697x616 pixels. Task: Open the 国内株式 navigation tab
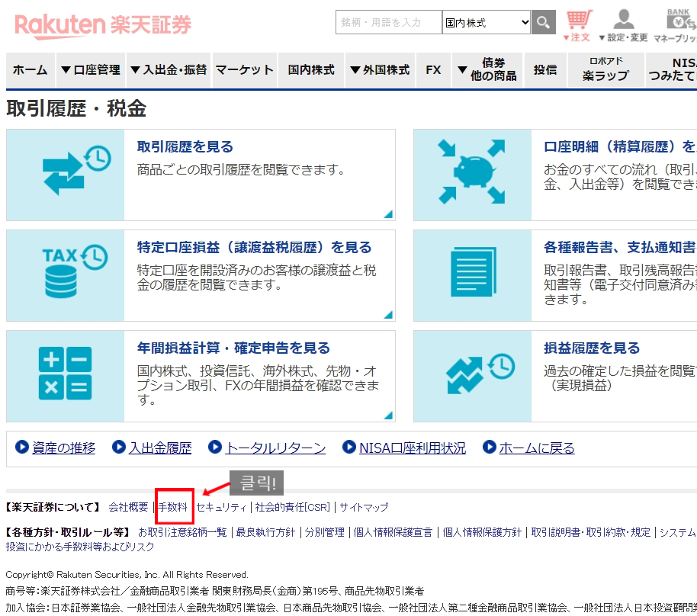tap(311, 70)
